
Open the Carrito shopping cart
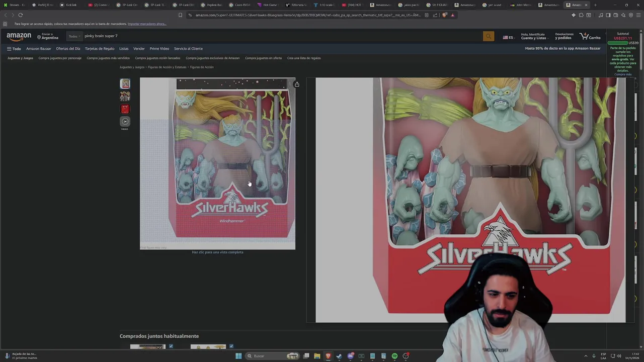(x=590, y=36)
